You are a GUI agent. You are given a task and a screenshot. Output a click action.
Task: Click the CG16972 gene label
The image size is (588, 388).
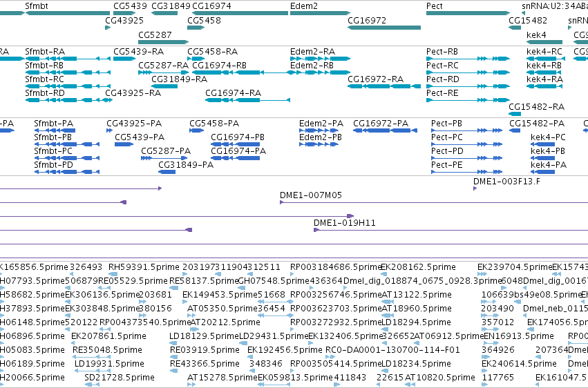[367, 20]
